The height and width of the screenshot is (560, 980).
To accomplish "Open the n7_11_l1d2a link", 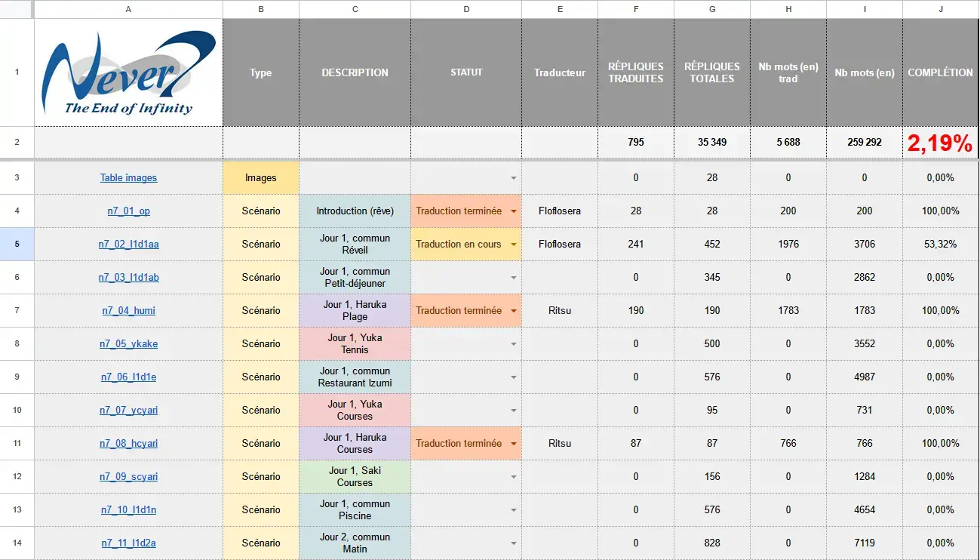I will 127,543.
